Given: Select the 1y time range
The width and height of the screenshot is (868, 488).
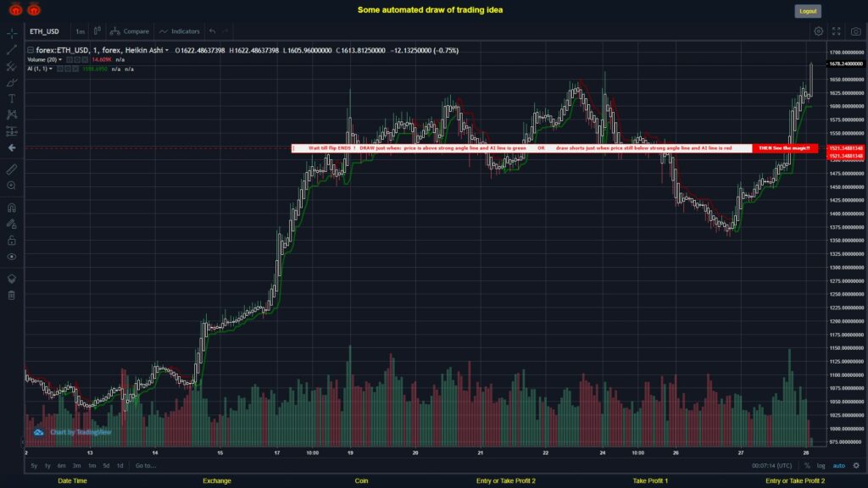Looking at the screenshot, I should click(x=47, y=466).
